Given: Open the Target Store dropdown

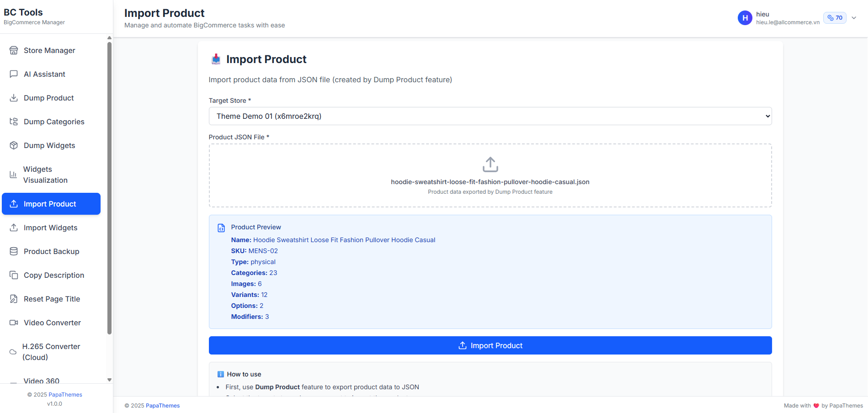Looking at the screenshot, I should [x=490, y=116].
